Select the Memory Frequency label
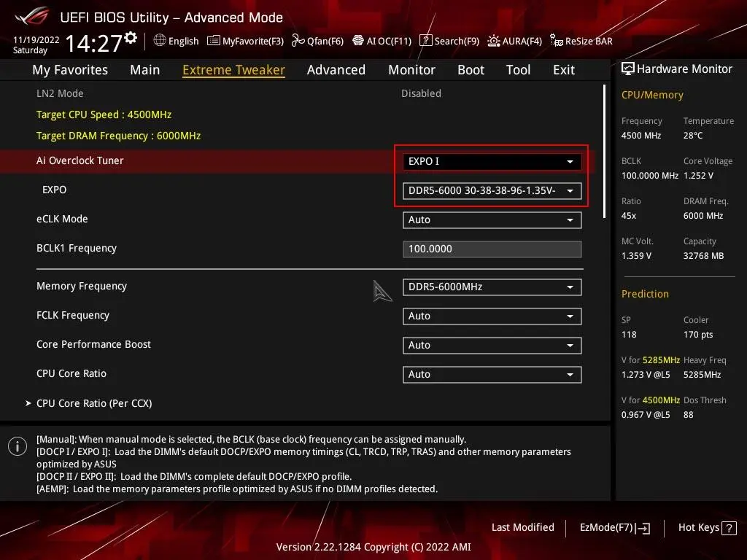Viewport: 747px width, 560px height. (82, 286)
